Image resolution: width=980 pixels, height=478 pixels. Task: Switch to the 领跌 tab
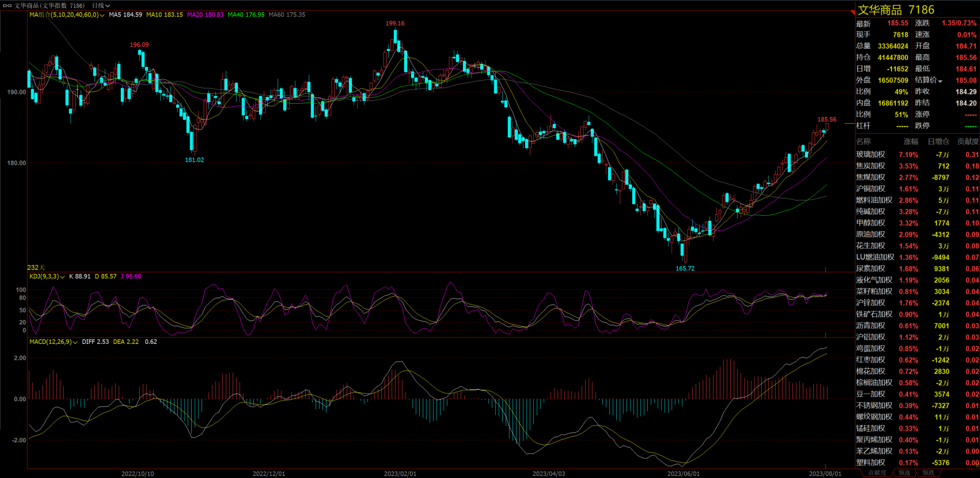(928, 473)
